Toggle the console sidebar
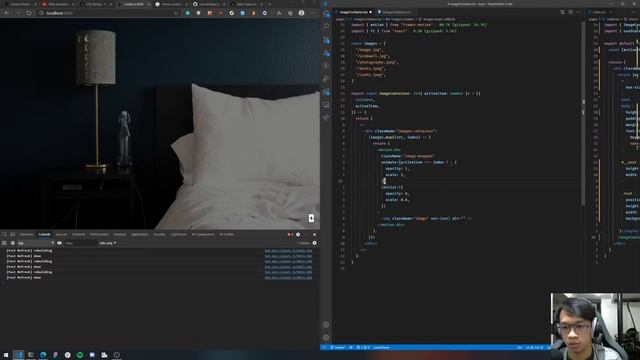The height and width of the screenshot is (360, 640). (4, 243)
